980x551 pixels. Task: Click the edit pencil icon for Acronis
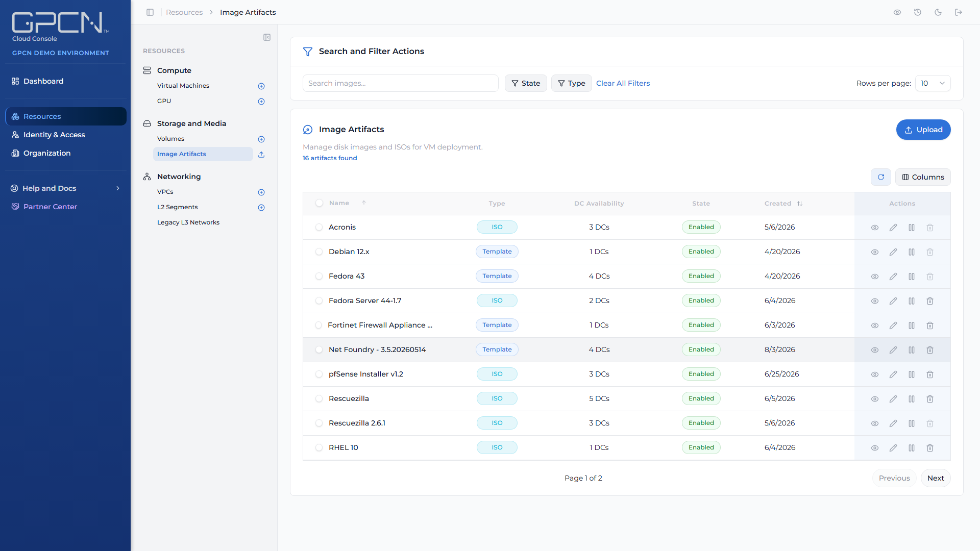893,228
